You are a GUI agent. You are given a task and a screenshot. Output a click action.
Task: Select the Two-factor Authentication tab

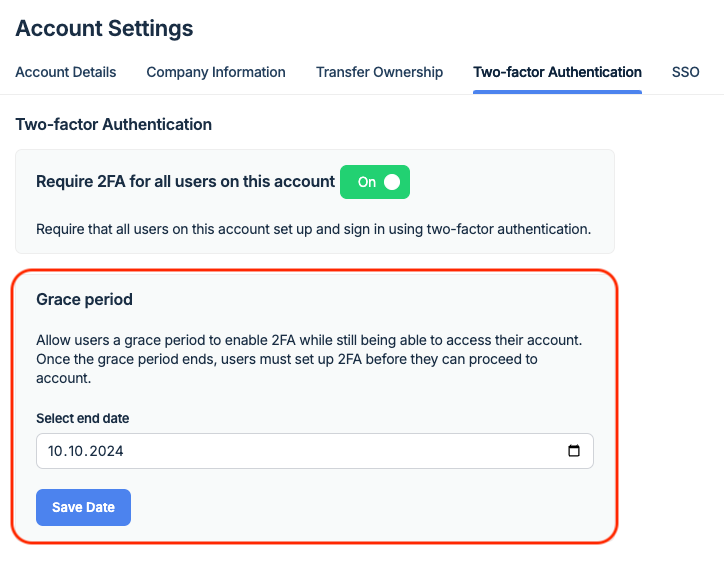pos(557,72)
